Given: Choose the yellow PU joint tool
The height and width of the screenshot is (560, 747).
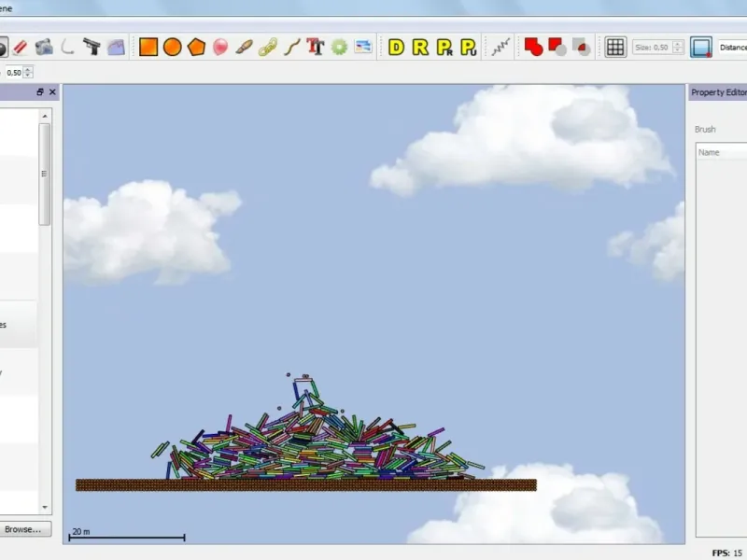Looking at the screenshot, I should pos(469,48).
